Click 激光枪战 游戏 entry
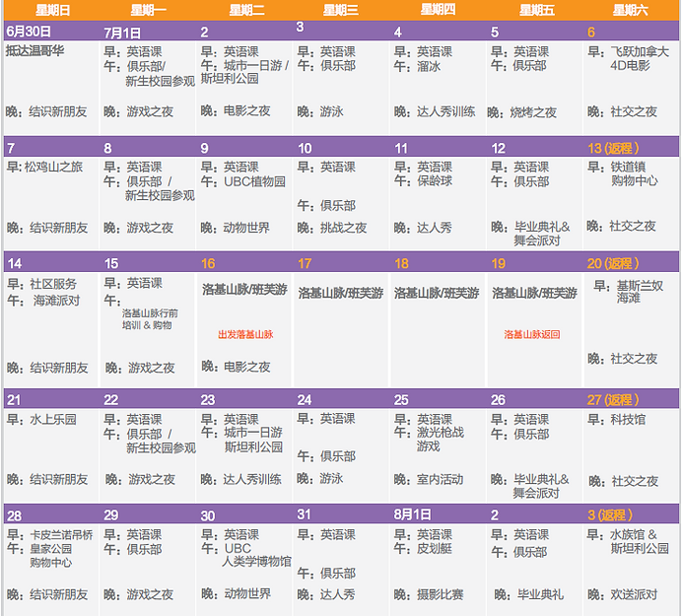Viewport: 682px width, 616px height. pyautogui.click(x=441, y=440)
